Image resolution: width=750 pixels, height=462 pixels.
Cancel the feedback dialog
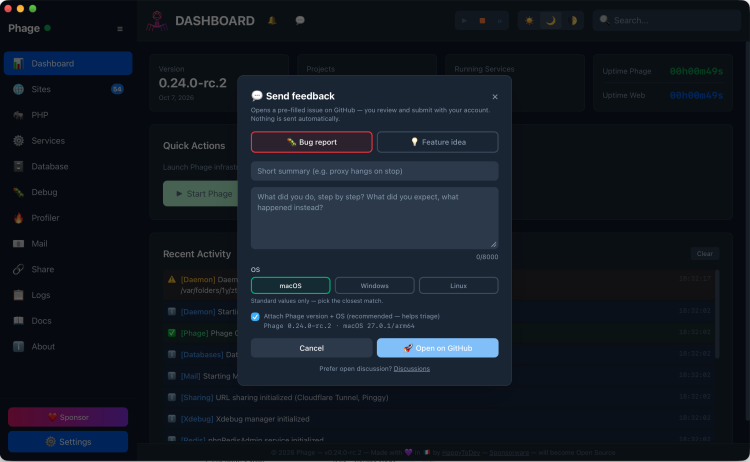click(311, 348)
